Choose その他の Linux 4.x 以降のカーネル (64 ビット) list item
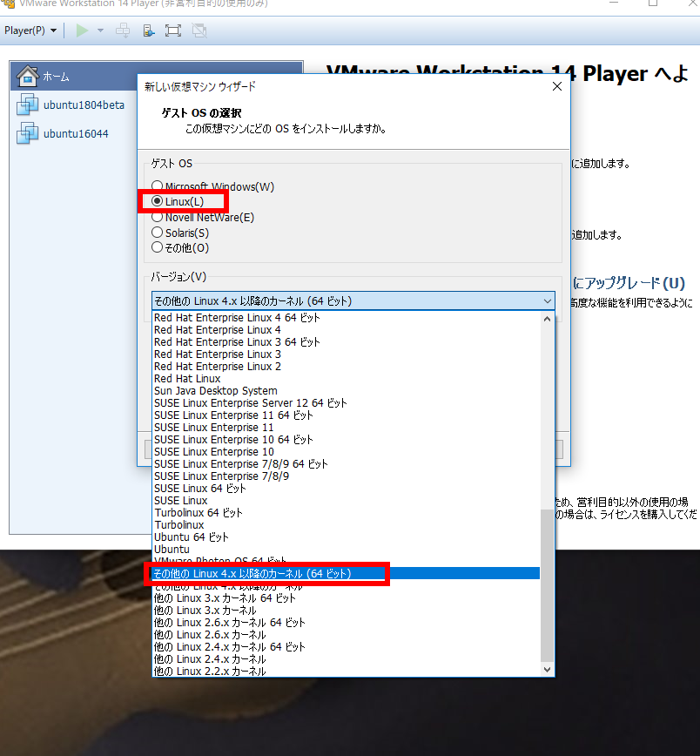700x756 pixels. click(347, 574)
